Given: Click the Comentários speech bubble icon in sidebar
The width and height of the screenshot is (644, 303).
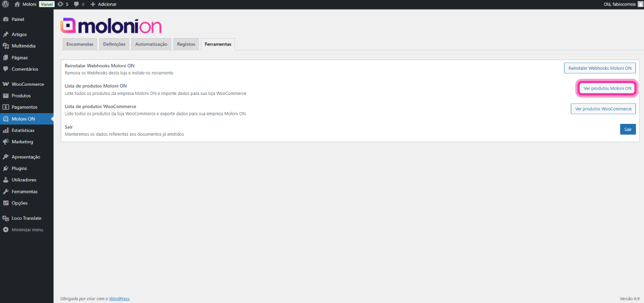Looking at the screenshot, I should point(6,69).
